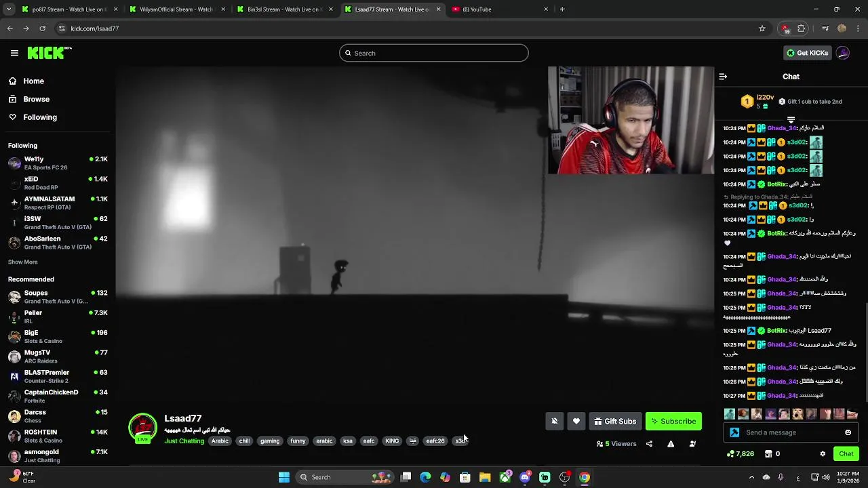The image size is (868, 488).
Task: Click Ghada_34 username in 10:27 PM message
Action: (782, 396)
